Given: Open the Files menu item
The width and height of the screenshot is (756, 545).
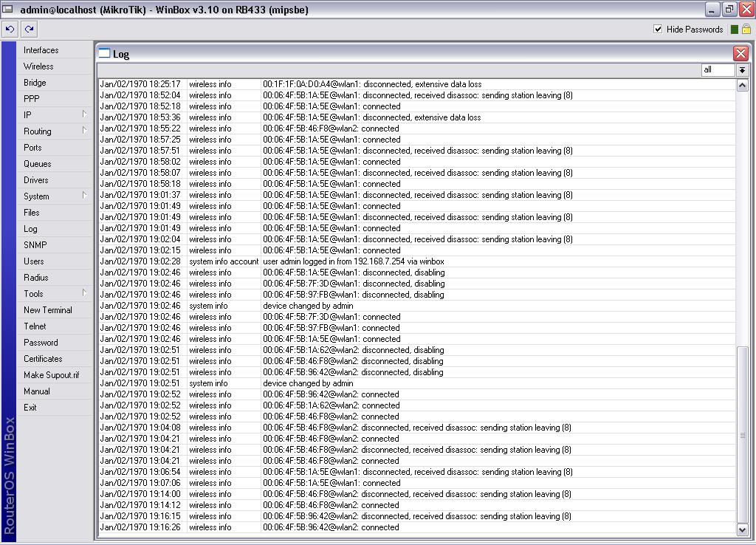Looking at the screenshot, I should click(55, 213).
